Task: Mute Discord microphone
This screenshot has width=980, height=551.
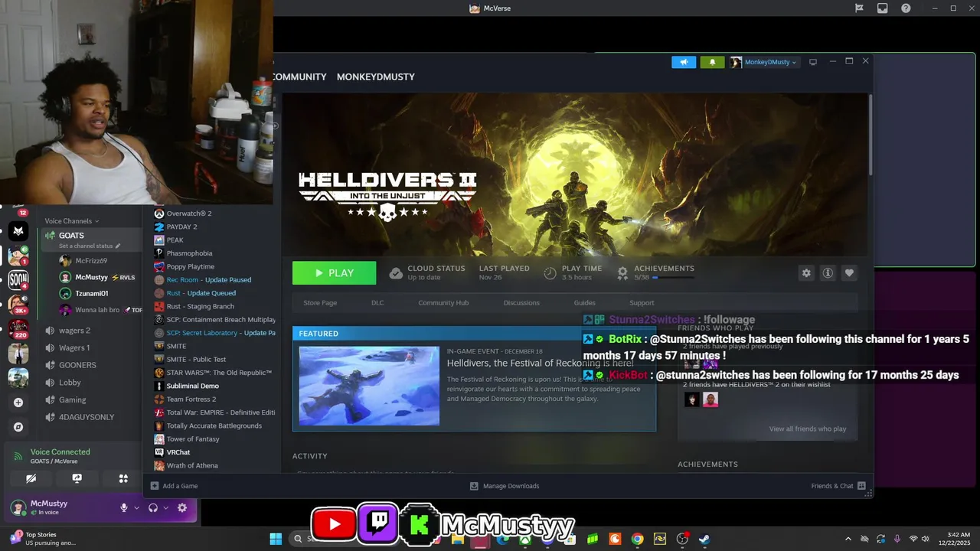Action: click(123, 507)
